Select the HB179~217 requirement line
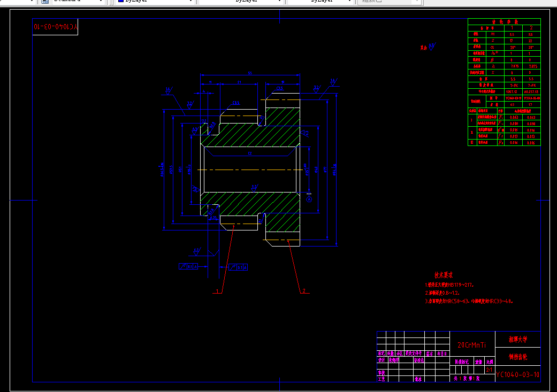Viewport: 557px width, 392px height. pyautogui.click(x=449, y=285)
